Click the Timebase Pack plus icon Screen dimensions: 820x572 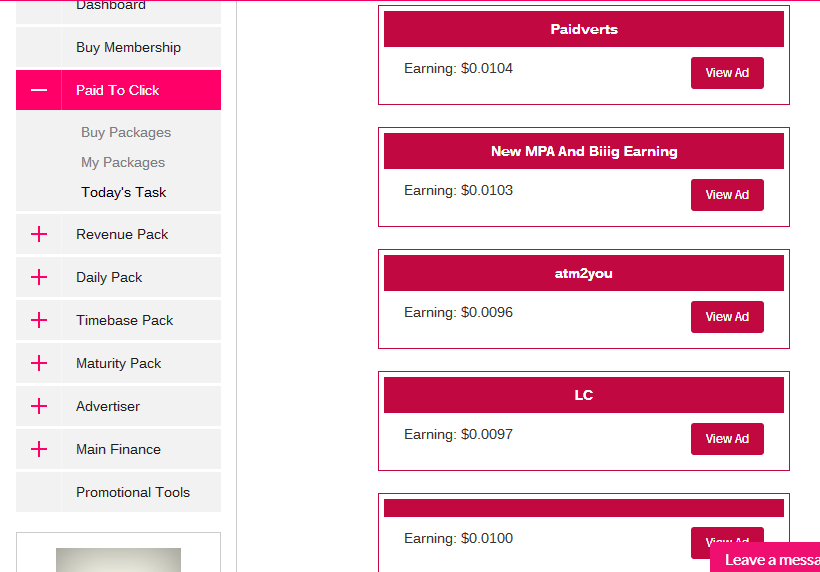pos(39,320)
